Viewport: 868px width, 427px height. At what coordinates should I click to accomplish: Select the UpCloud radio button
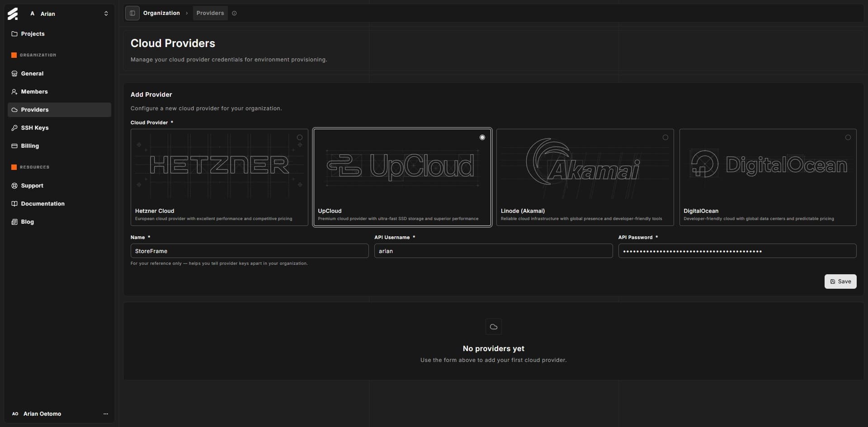click(x=482, y=137)
